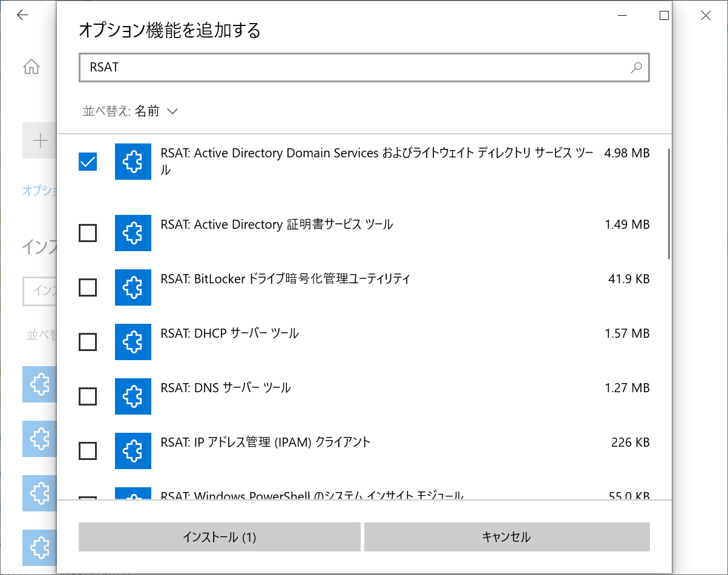Enable the RSAT DNS サーバー ツール checkbox

pos(87,396)
